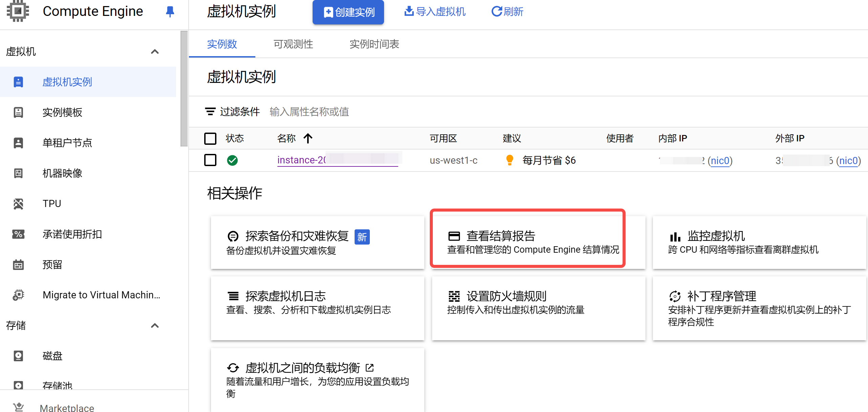Sort by 名称 column arrow
868x412 pixels.
click(x=308, y=138)
